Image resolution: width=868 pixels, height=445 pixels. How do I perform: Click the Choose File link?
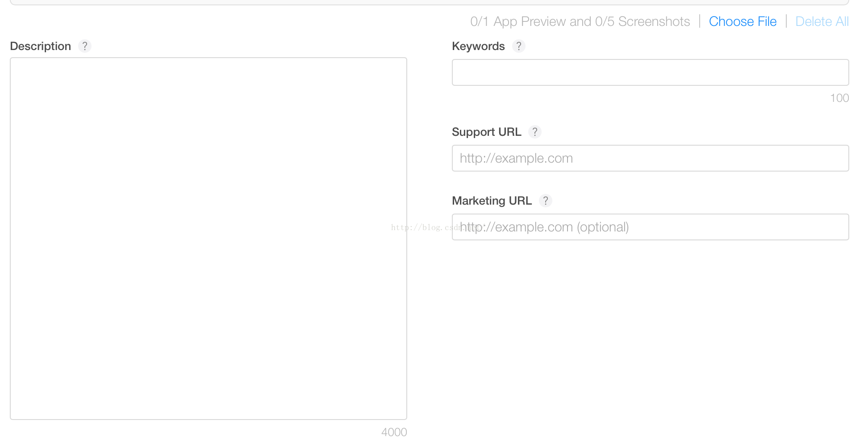click(743, 21)
